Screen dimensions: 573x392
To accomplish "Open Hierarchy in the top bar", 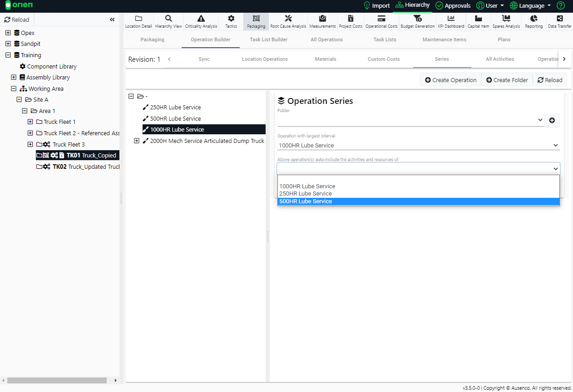I will pos(412,5).
